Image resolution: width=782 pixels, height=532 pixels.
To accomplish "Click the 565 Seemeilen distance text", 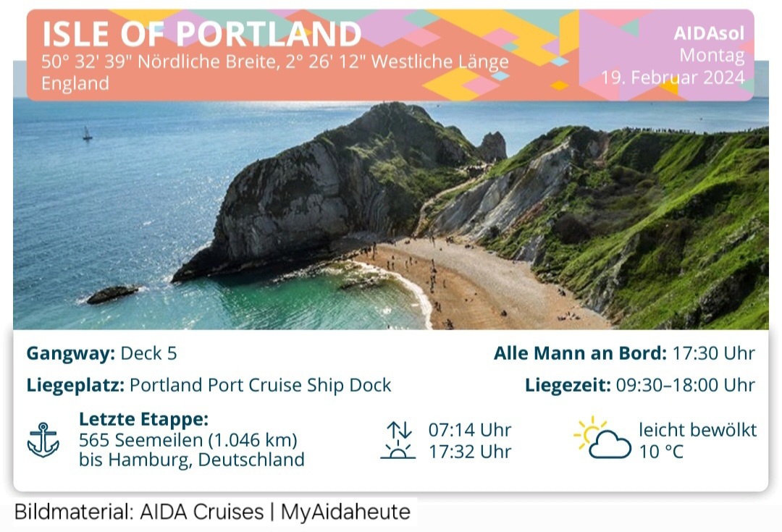I will (x=188, y=440).
